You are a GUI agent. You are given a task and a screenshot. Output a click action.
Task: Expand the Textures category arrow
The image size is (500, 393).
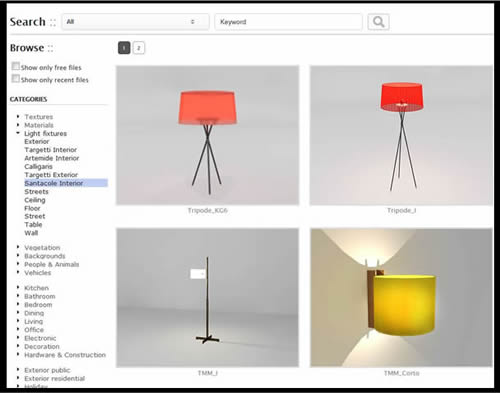(x=18, y=116)
